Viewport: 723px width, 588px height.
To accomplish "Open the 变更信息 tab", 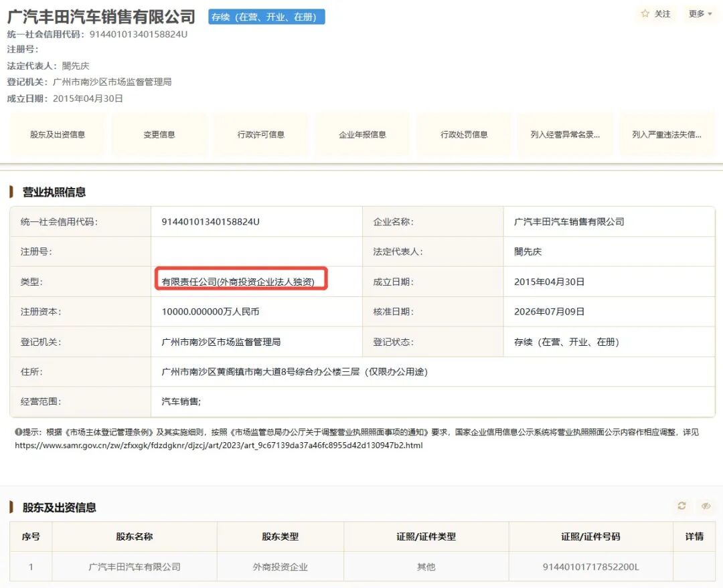I will click(159, 134).
